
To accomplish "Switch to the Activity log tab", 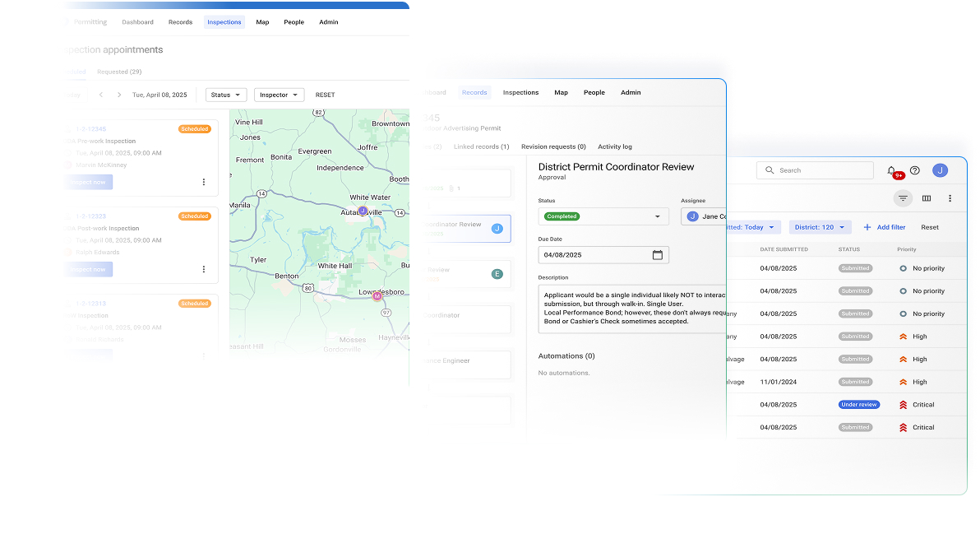I will 615,146.
